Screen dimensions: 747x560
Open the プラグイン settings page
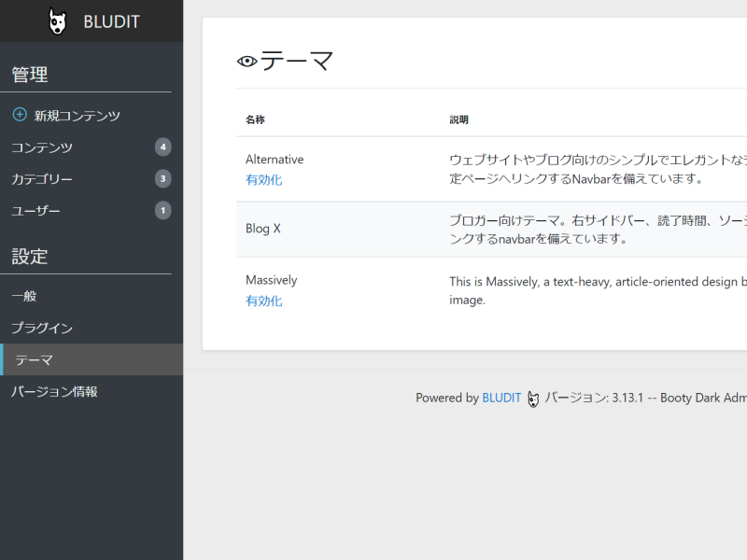click(42, 328)
